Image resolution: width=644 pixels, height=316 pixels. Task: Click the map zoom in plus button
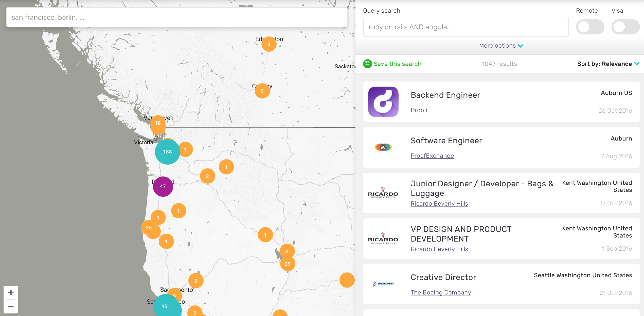(x=11, y=292)
